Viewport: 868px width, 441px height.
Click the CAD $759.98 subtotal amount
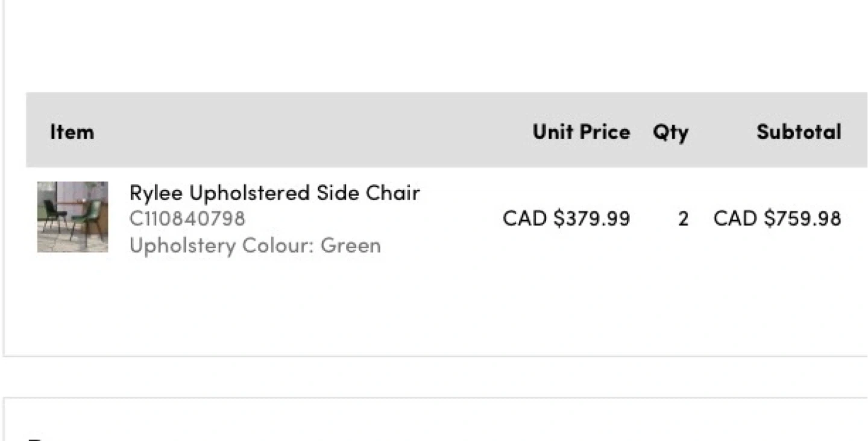tap(777, 218)
